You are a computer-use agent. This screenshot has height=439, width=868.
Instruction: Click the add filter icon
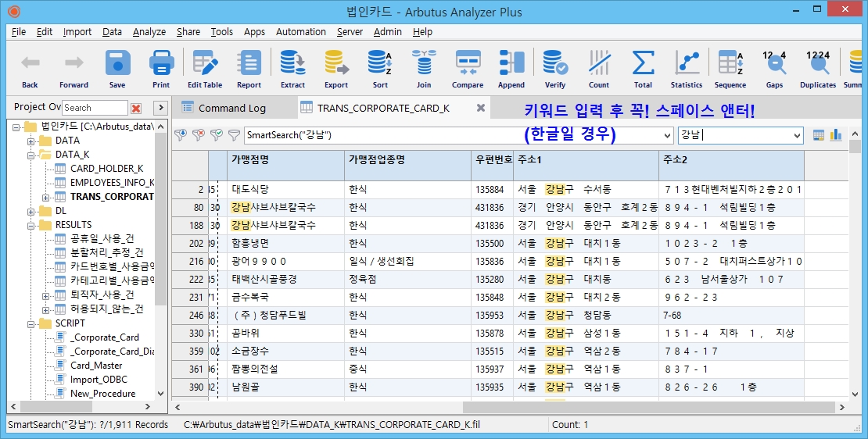coord(180,135)
